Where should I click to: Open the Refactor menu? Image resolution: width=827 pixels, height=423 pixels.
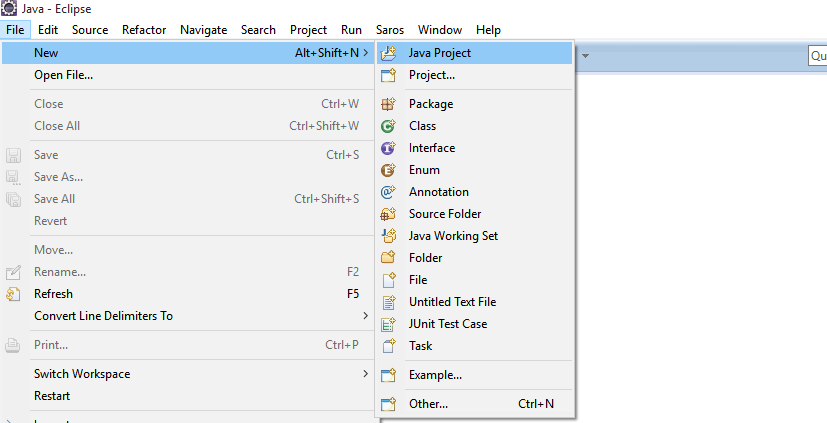point(144,30)
